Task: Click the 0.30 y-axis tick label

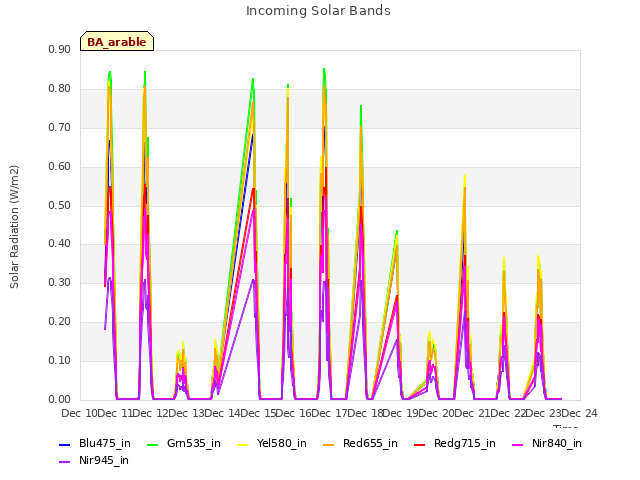Action: 60,282
